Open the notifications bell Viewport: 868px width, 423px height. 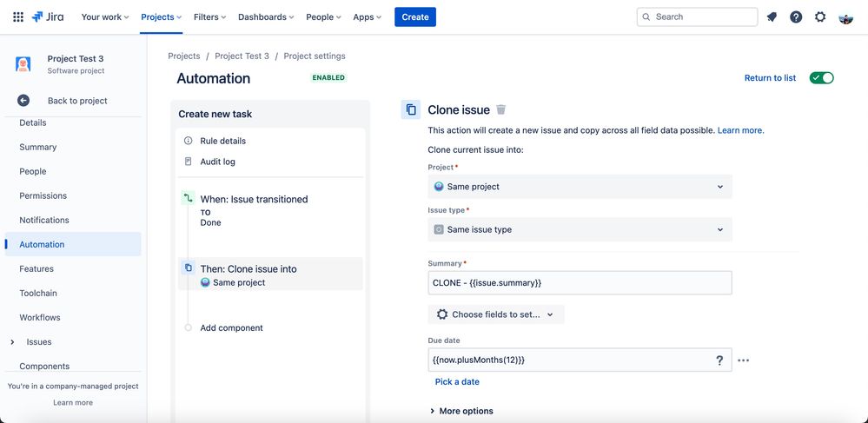click(772, 17)
